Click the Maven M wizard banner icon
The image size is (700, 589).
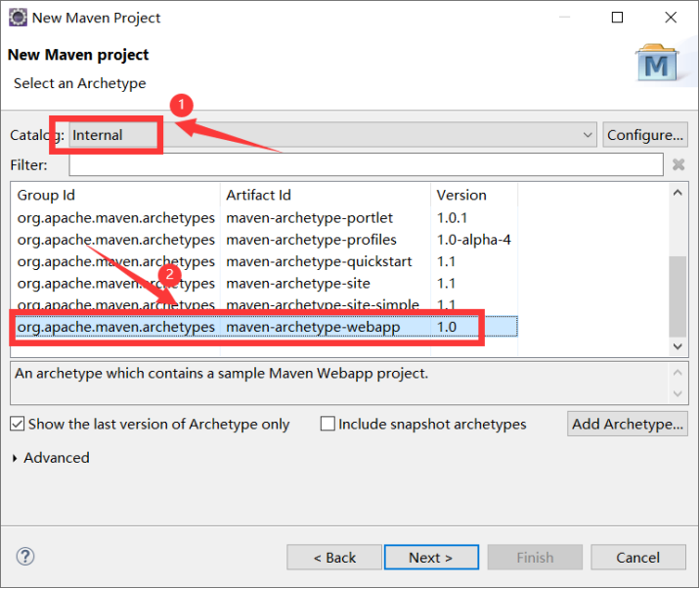(659, 63)
